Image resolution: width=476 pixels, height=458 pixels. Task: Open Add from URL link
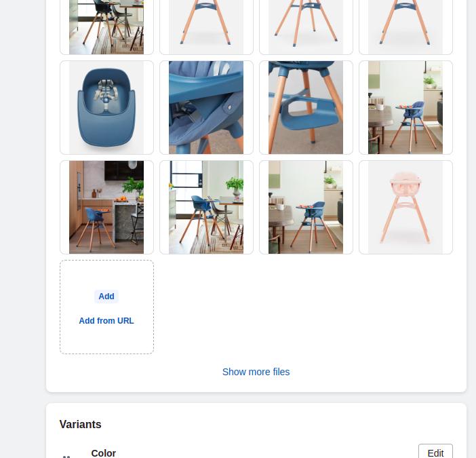[x=106, y=321]
